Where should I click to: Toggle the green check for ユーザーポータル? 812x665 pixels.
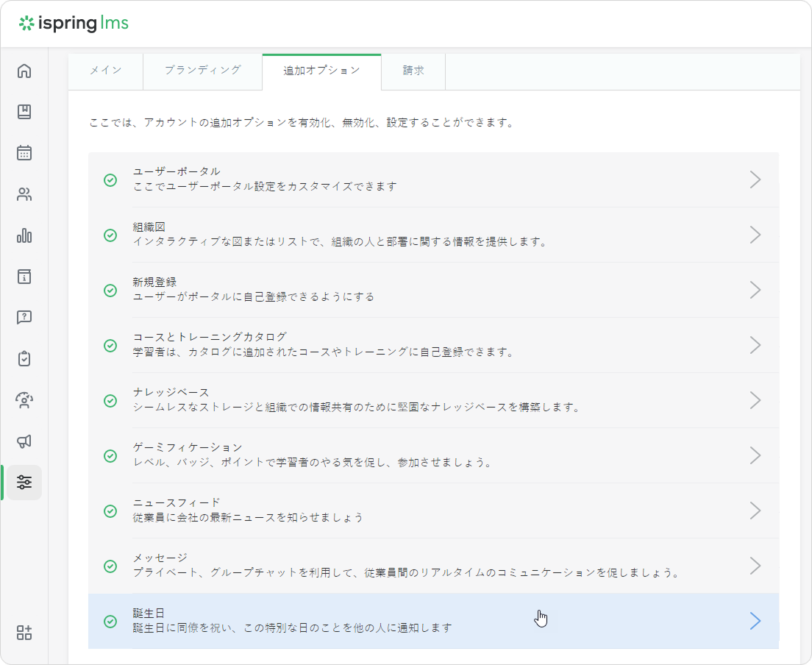point(110,179)
